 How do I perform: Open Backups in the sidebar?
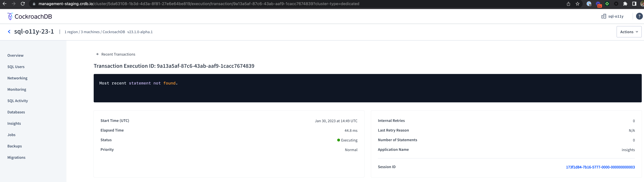(x=14, y=146)
